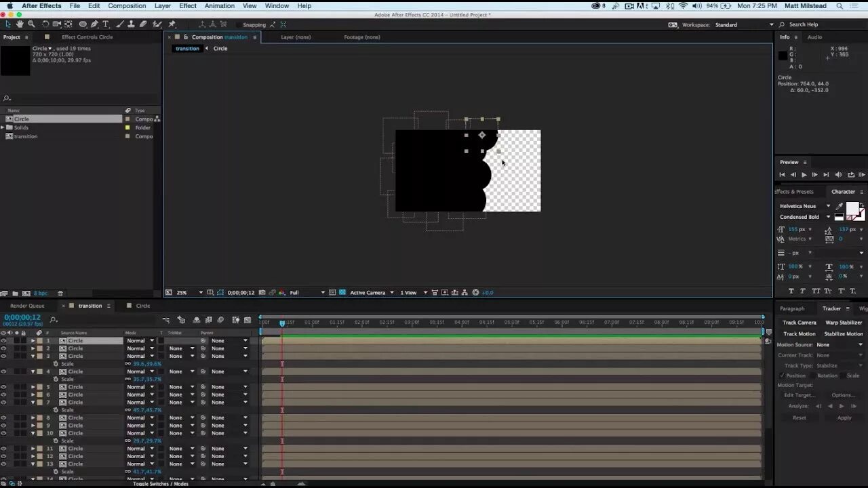868x488 pixels.
Task: Select the Eraser tool
Action: click(x=143, y=24)
